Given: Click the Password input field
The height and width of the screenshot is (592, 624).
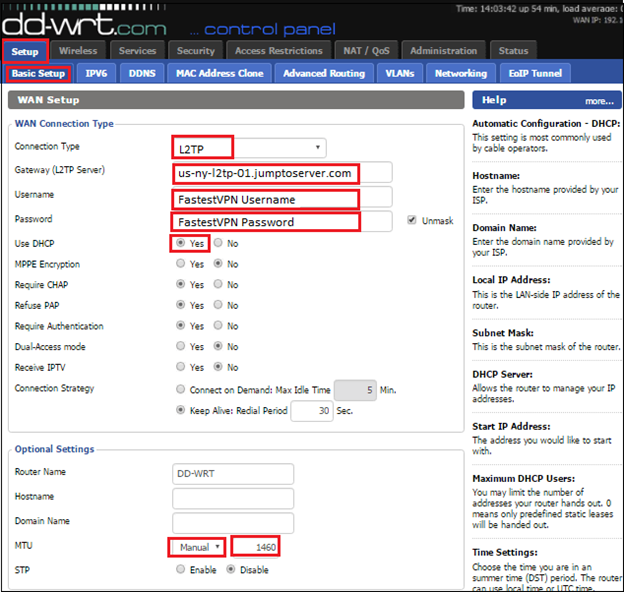Looking at the screenshot, I should [283, 221].
